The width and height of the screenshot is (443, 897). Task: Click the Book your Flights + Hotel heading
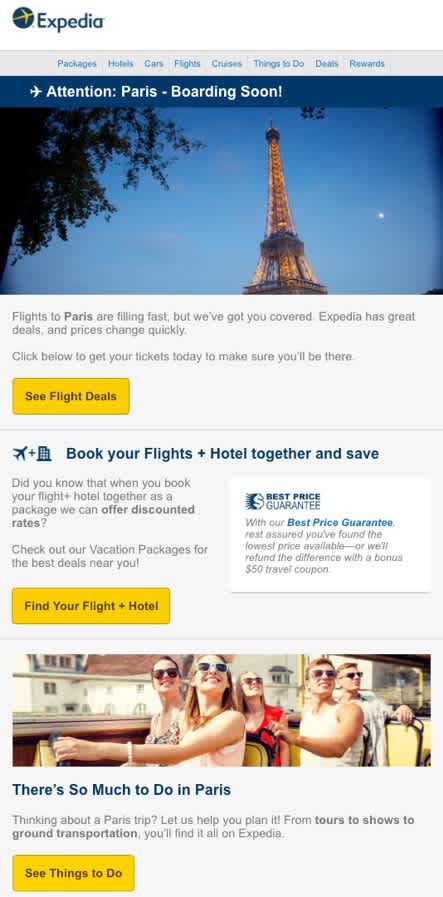[222, 454]
